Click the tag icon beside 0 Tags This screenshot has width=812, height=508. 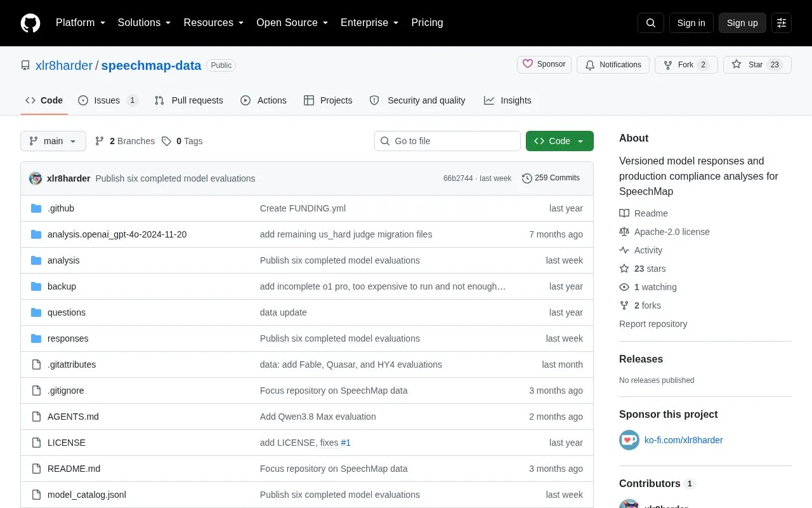(166, 141)
